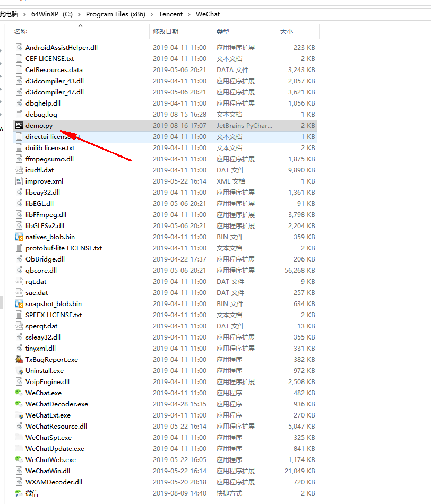This screenshot has height=504, width=431.
Task: Click the icudtl.dat file icon
Action: 19,170
